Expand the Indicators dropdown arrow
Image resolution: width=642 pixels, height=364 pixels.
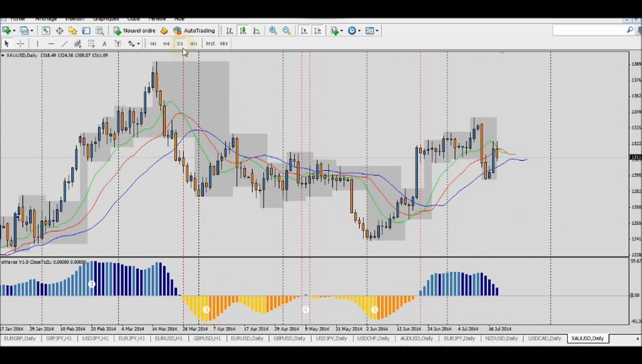[342, 31]
